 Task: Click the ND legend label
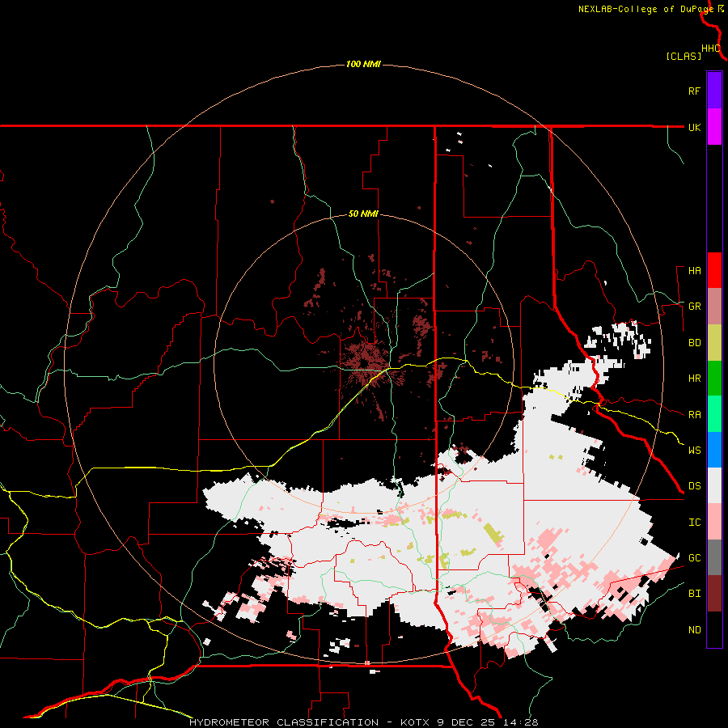[695, 630]
